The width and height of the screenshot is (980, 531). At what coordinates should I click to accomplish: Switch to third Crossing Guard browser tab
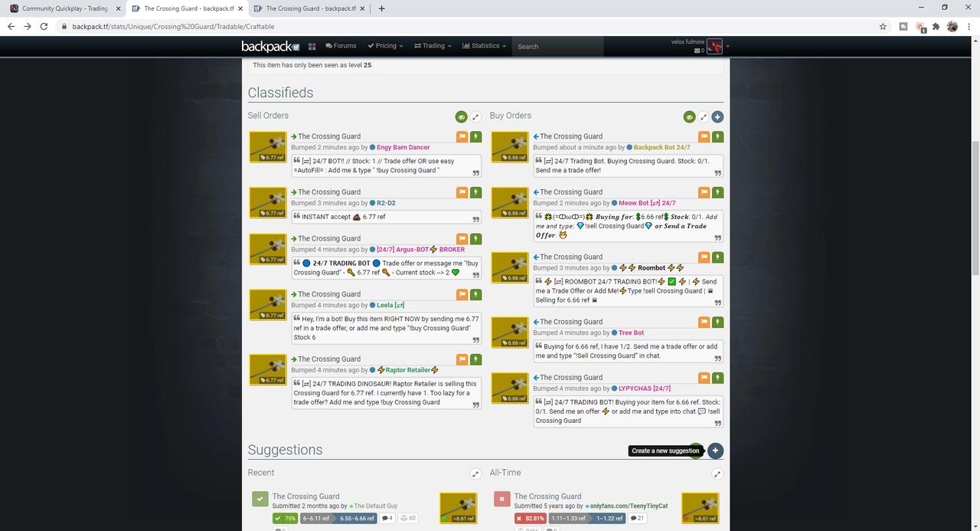[x=309, y=8]
